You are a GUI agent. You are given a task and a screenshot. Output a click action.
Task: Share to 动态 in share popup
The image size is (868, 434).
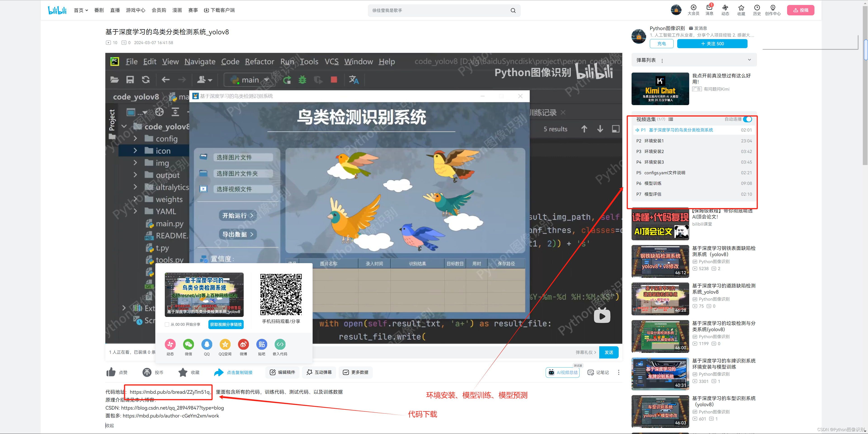coord(170,344)
